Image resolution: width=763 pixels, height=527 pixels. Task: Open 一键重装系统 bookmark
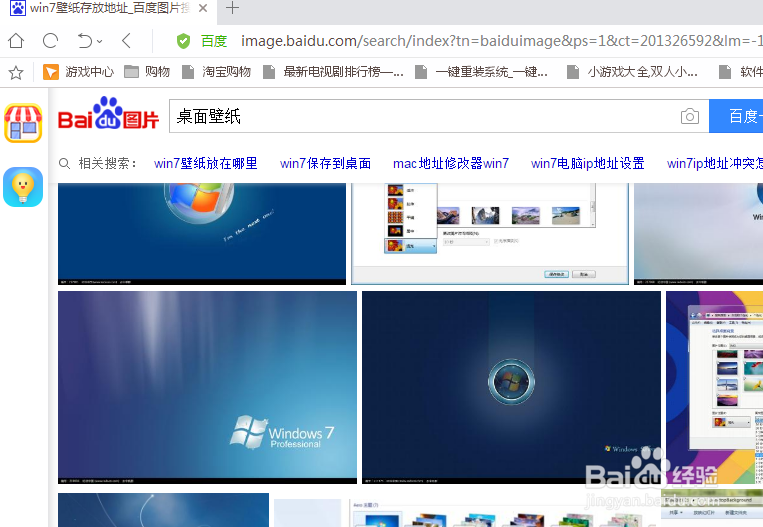pos(481,72)
